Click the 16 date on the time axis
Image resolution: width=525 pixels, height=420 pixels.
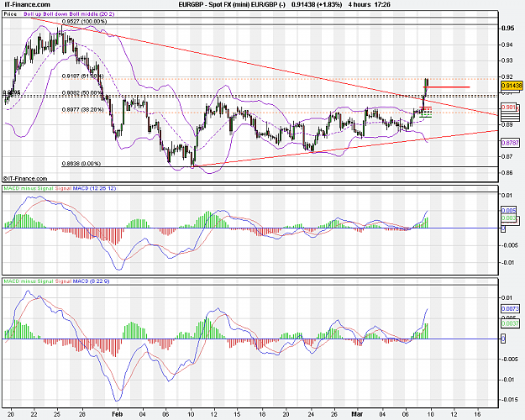coord(477,414)
